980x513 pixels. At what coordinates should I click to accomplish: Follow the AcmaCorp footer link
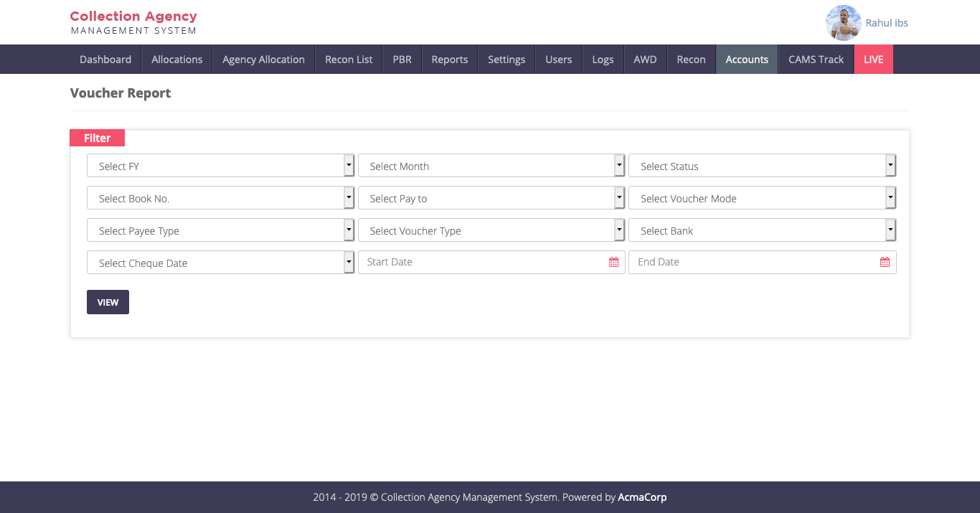pyautogui.click(x=642, y=497)
